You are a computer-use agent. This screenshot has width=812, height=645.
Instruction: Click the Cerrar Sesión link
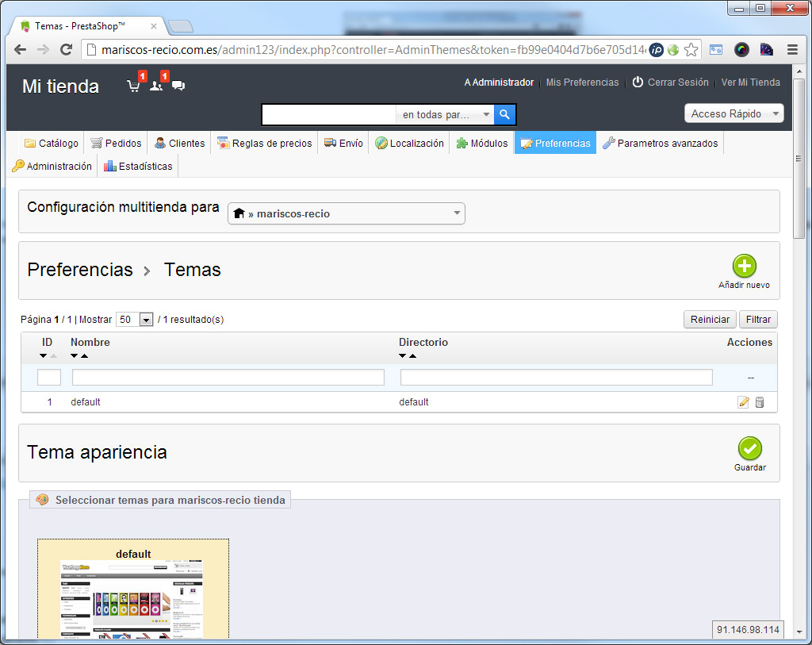[x=678, y=83]
